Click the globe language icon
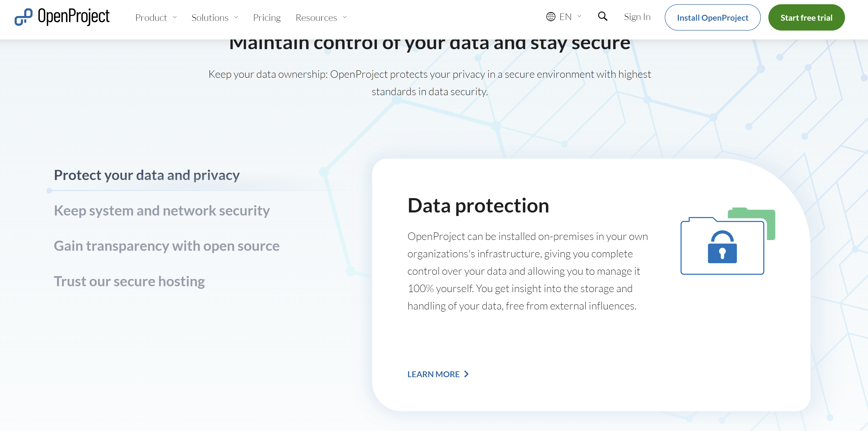 click(x=551, y=17)
